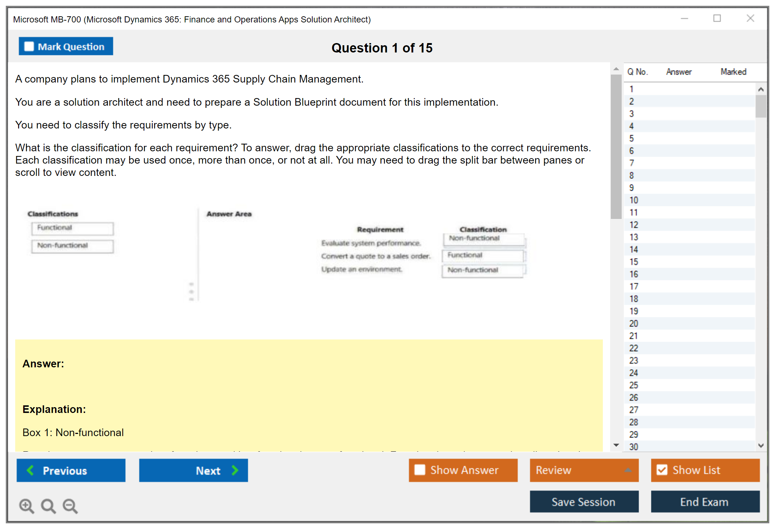The image size is (778, 532).
Task: Enable the Show Answer checkbox
Action: (x=420, y=470)
